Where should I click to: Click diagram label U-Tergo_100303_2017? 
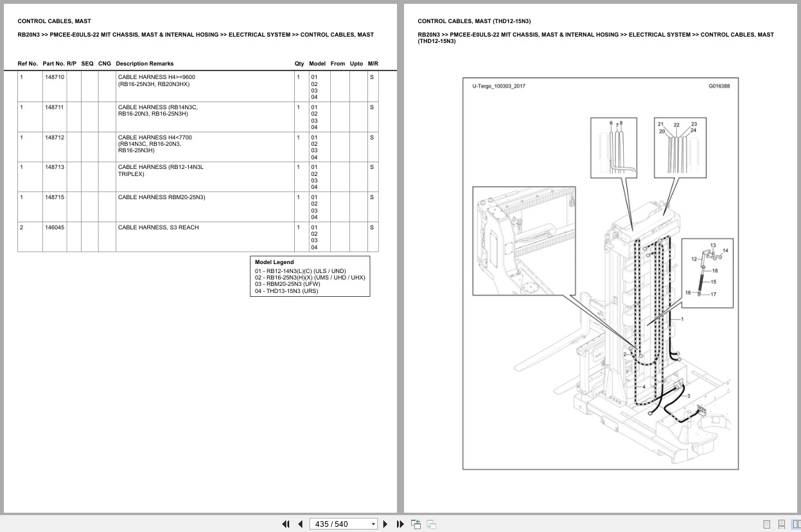498,86
